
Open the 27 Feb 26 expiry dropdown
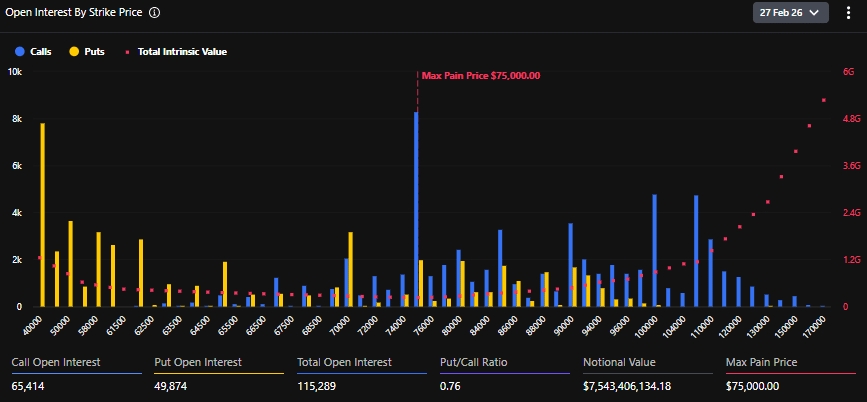pyautogui.click(x=791, y=12)
